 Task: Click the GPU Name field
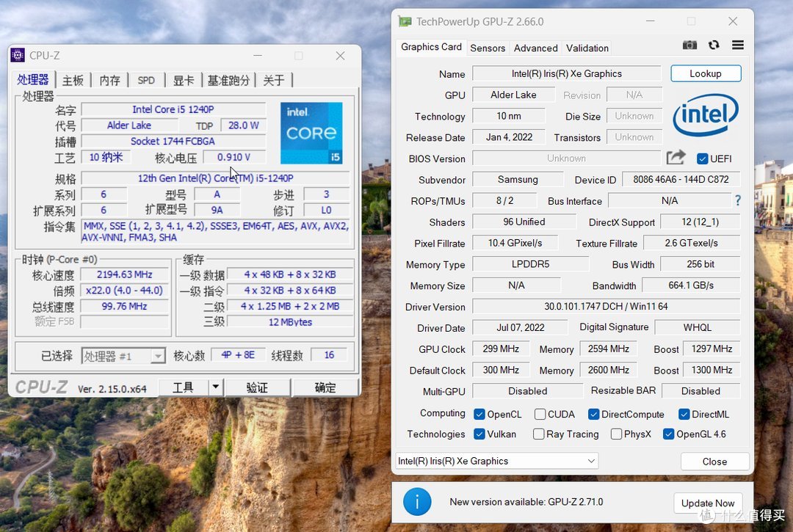566,74
